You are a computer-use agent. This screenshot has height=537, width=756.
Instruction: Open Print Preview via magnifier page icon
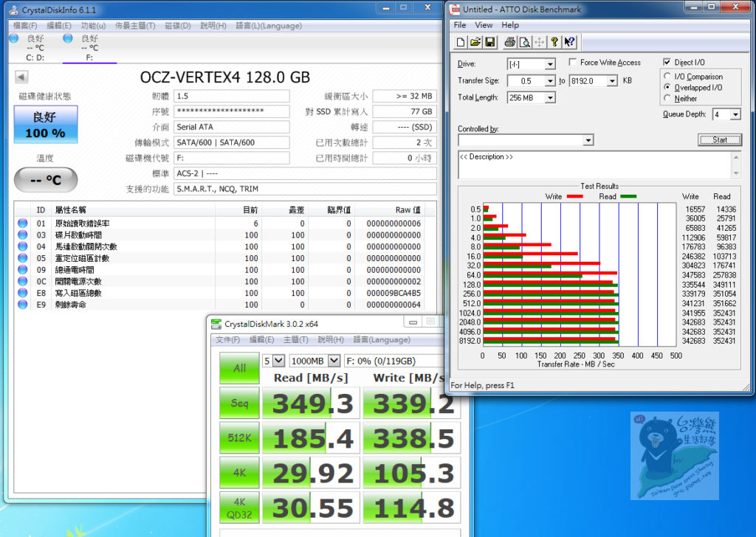tap(524, 42)
